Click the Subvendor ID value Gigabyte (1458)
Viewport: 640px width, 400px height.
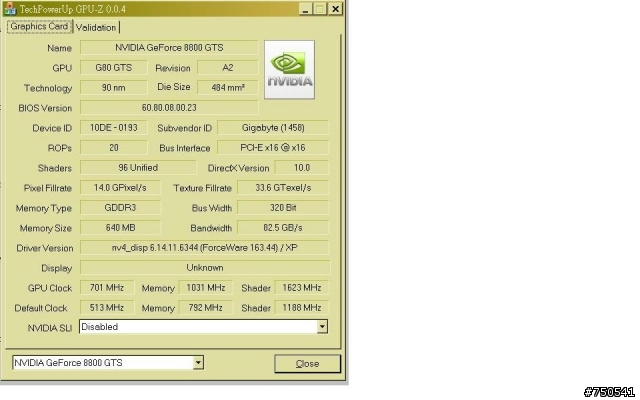[x=273, y=128]
